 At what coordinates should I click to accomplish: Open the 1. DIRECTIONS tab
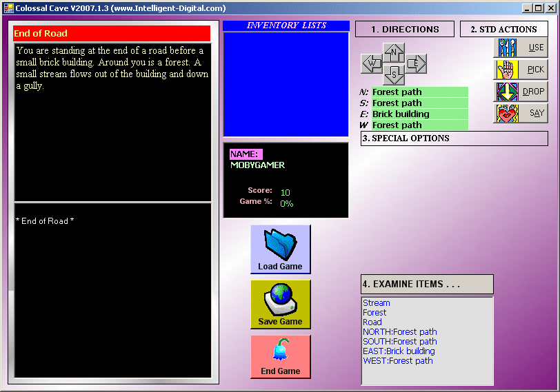click(x=405, y=29)
